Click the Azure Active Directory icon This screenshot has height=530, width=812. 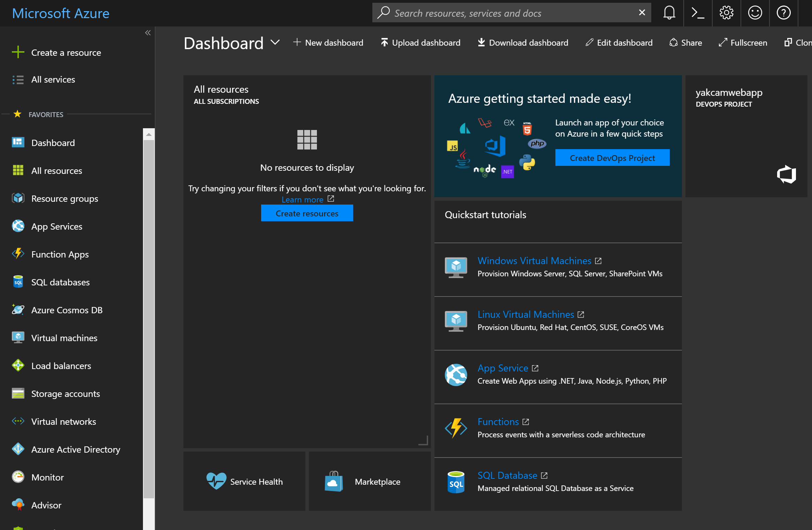click(18, 449)
